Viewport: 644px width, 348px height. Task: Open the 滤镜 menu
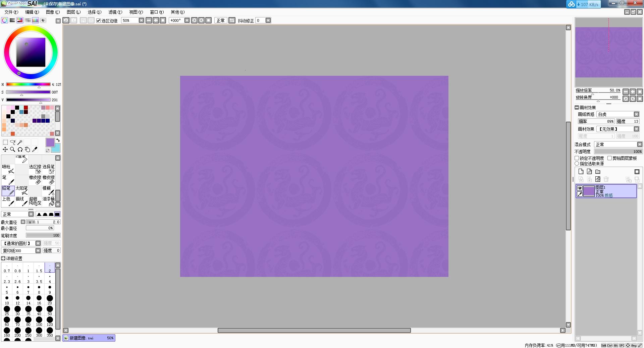(x=115, y=12)
